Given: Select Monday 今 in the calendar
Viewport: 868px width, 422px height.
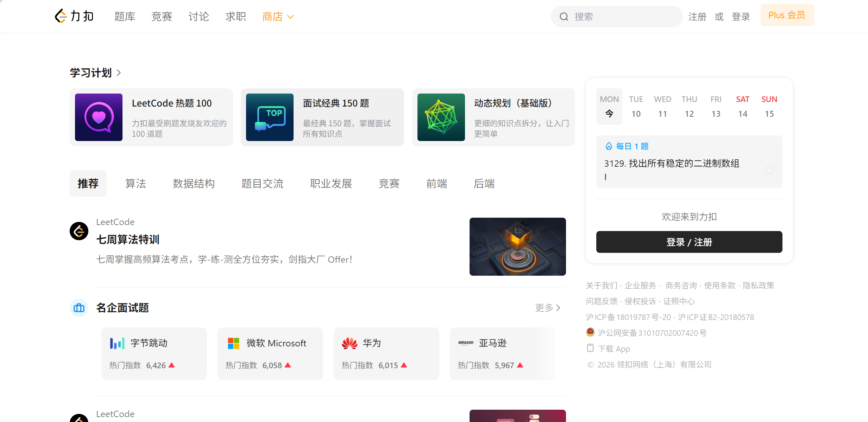Looking at the screenshot, I should point(609,107).
